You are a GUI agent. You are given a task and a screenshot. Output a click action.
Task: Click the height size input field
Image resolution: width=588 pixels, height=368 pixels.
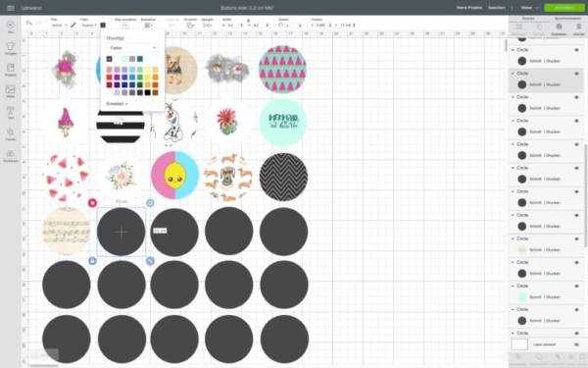click(258, 26)
